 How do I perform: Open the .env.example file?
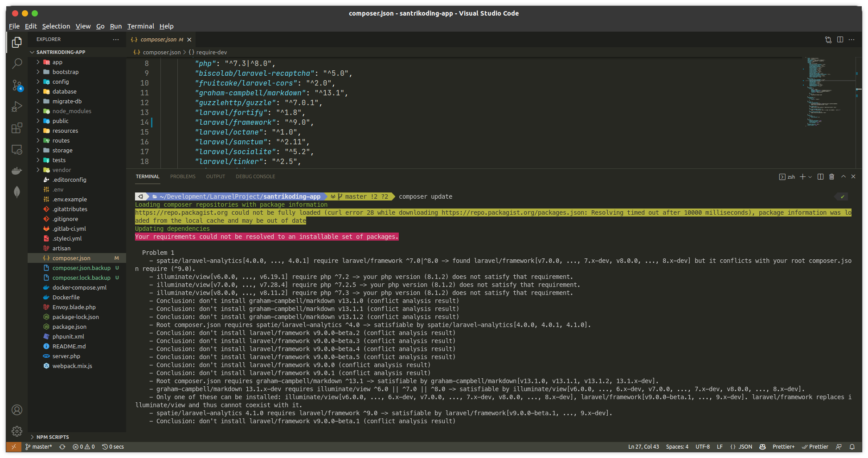click(x=77, y=200)
